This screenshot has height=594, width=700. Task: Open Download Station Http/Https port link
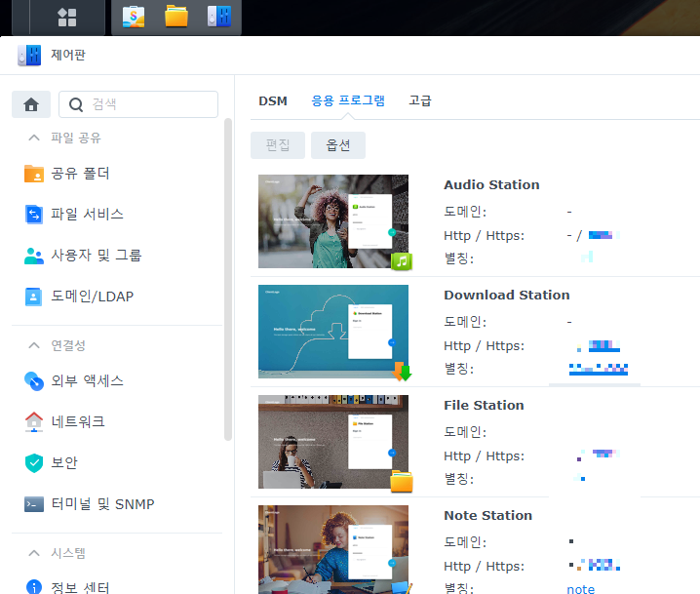(604, 346)
